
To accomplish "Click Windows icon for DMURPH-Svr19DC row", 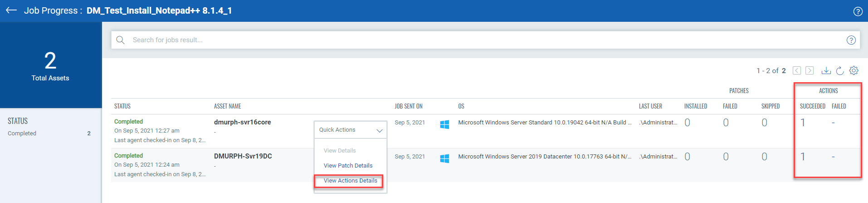I will [x=444, y=158].
